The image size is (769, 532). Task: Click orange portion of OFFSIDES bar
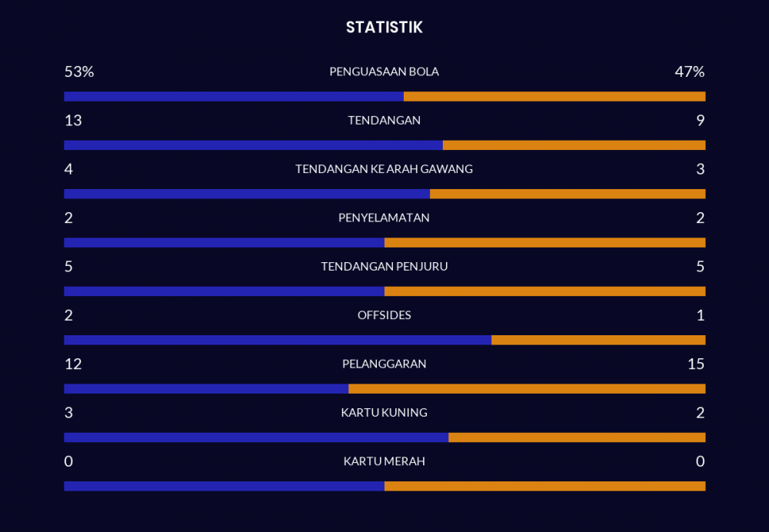pyautogui.click(x=598, y=340)
